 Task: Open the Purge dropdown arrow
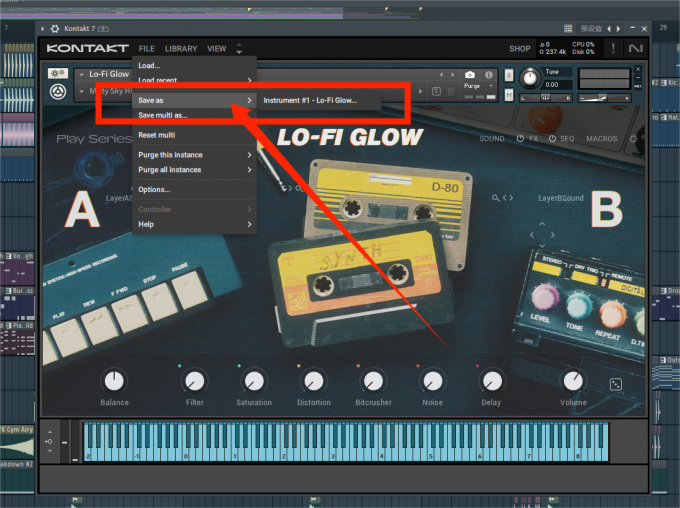click(x=491, y=86)
